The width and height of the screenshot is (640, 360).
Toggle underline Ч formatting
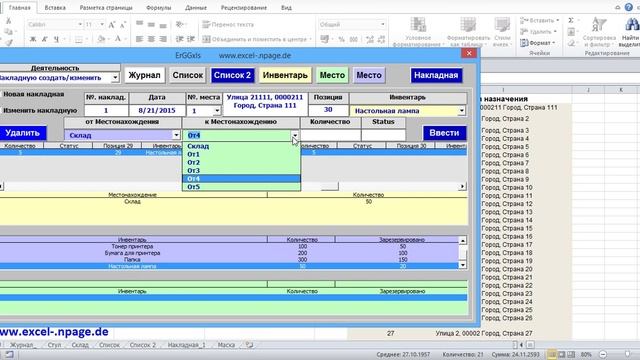click(56, 39)
